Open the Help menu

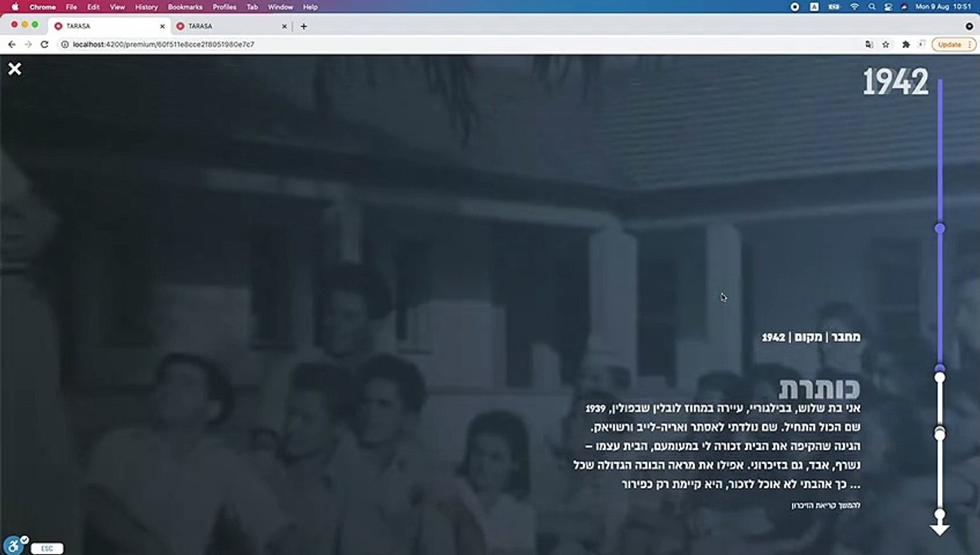tap(310, 7)
